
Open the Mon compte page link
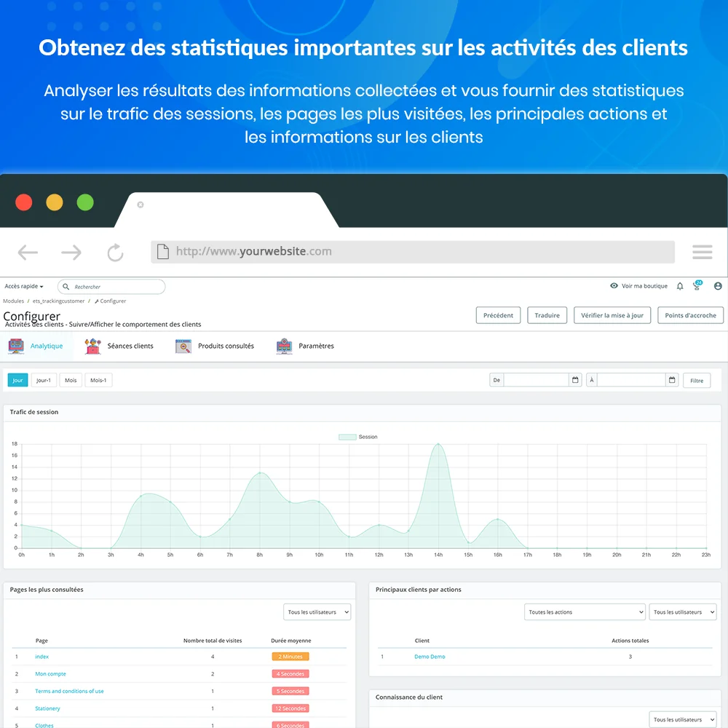(51, 673)
